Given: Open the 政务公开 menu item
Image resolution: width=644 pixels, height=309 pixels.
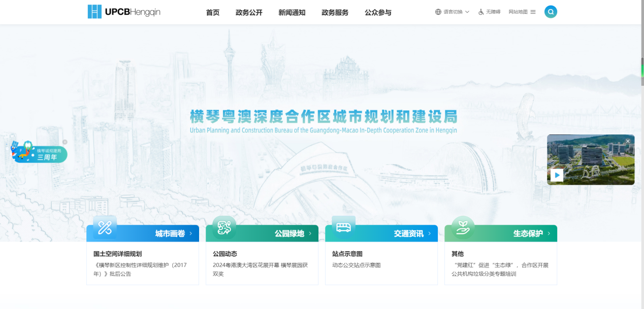Looking at the screenshot, I should point(249,12).
